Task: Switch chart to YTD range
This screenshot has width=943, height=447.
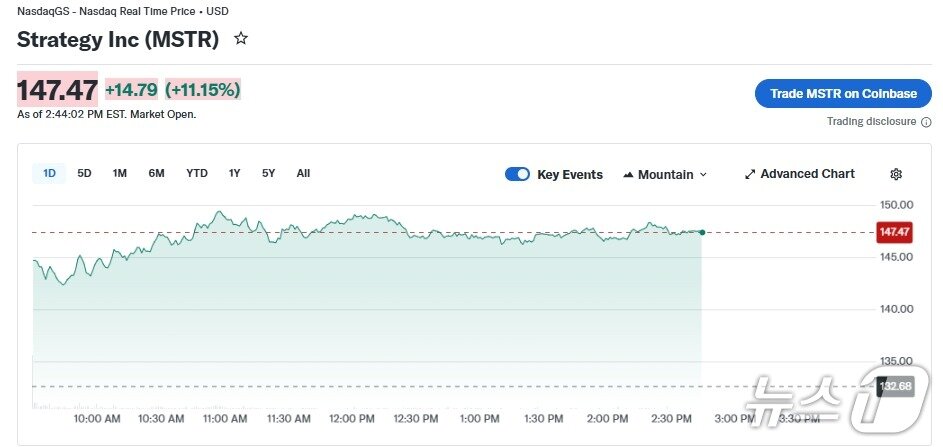Action: (x=197, y=173)
